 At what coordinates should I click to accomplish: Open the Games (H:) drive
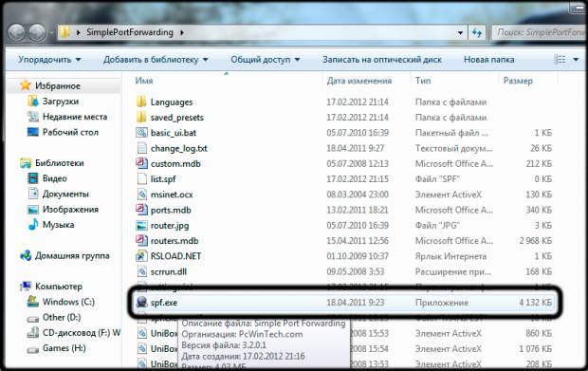tap(64, 348)
